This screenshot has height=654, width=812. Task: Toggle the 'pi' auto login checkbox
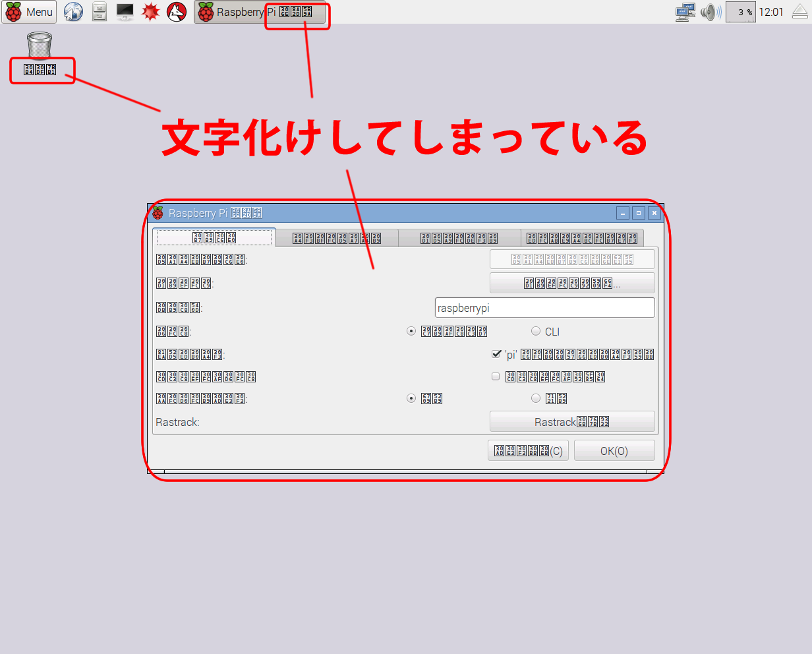[496, 354]
